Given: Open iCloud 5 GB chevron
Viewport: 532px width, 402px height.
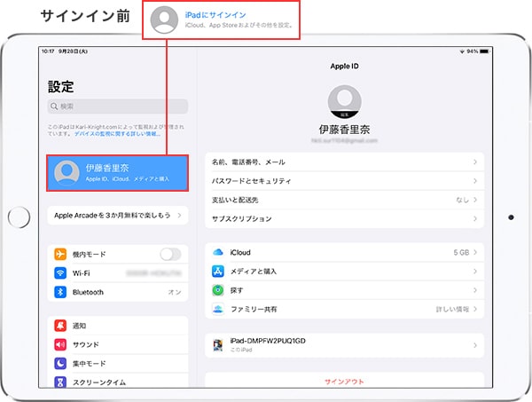Looking at the screenshot, I should [475, 252].
